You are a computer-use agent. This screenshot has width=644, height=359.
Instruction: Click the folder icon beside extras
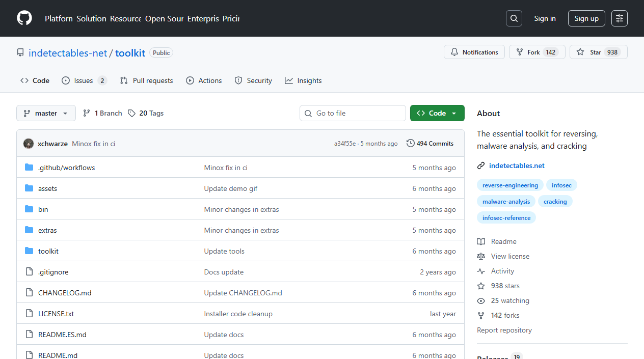click(29, 230)
